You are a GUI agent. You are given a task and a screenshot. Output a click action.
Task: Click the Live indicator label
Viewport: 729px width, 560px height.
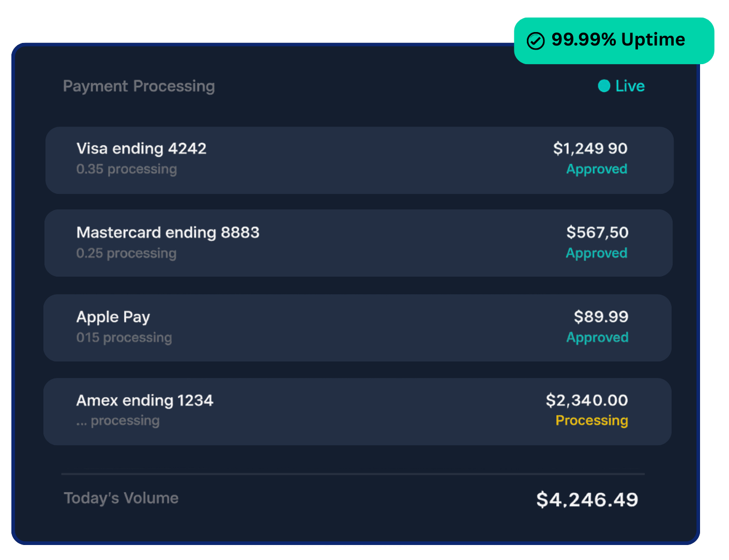pyautogui.click(x=630, y=86)
